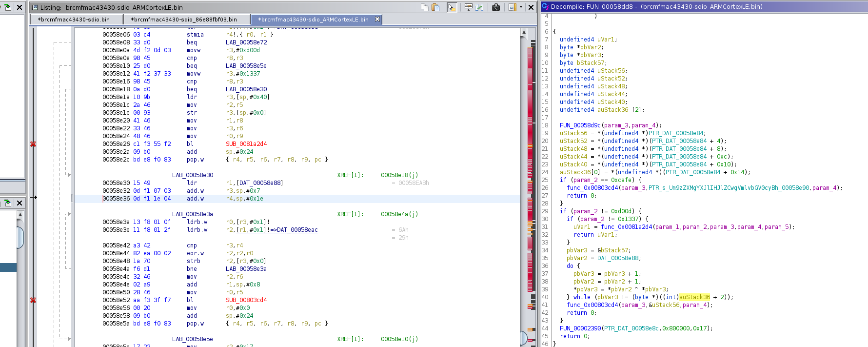This screenshot has width=868, height=347.
Task: Click FUN_00002390 call in the decompiler
Action: 580,328
